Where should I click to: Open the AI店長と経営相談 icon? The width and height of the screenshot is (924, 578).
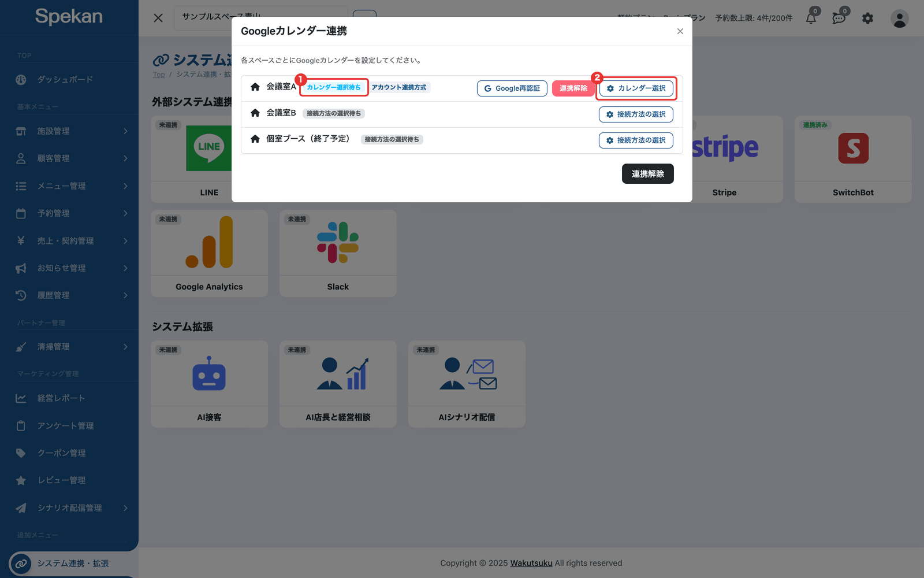[342, 373]
